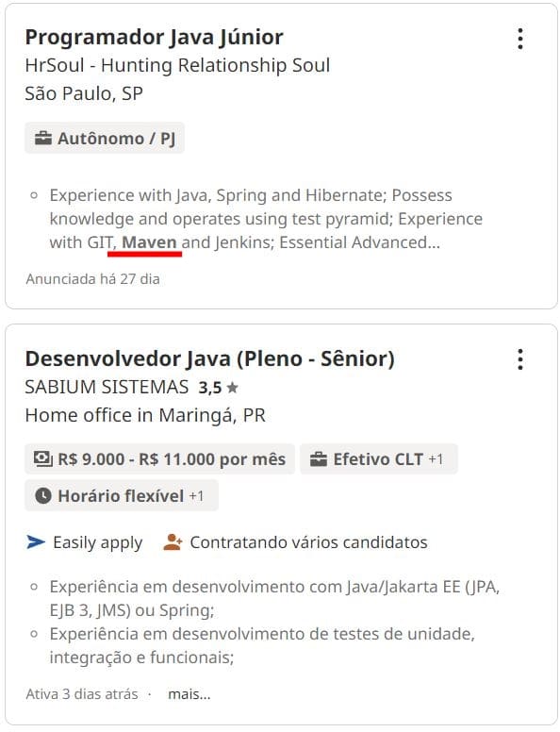
Task: Click the briefcase icon beside Efetivo CLT
Action: [x=319, y=458]
